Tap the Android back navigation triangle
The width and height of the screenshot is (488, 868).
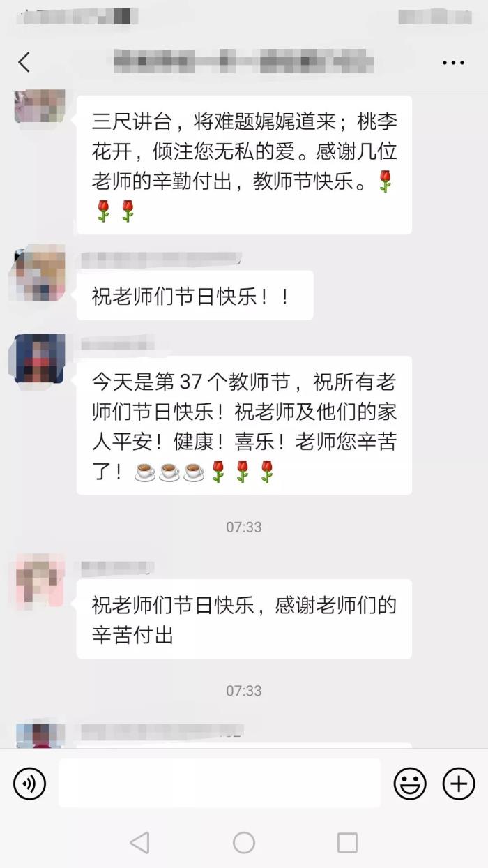(140, 842)
